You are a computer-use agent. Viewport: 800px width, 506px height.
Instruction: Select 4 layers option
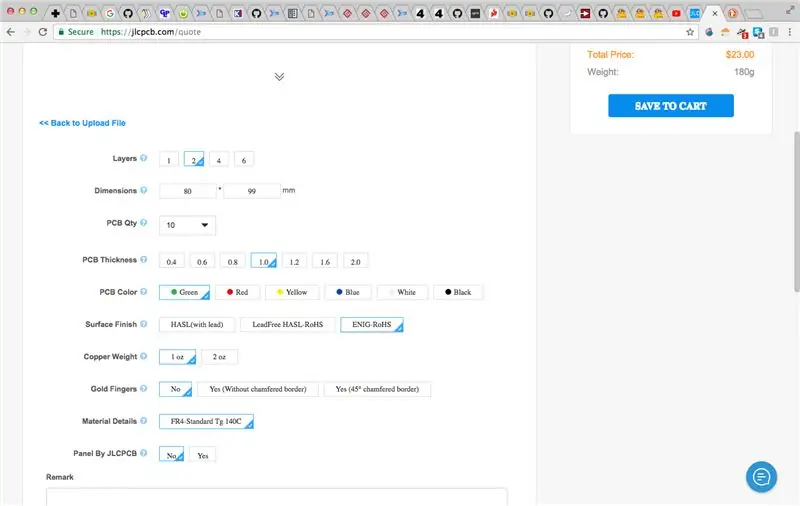(x=219, y=160)
